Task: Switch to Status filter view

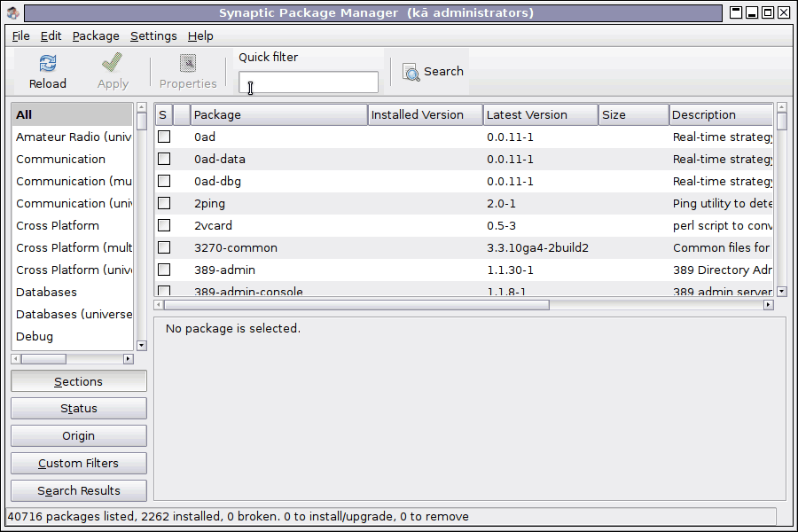Action: (x=79, y=408)
